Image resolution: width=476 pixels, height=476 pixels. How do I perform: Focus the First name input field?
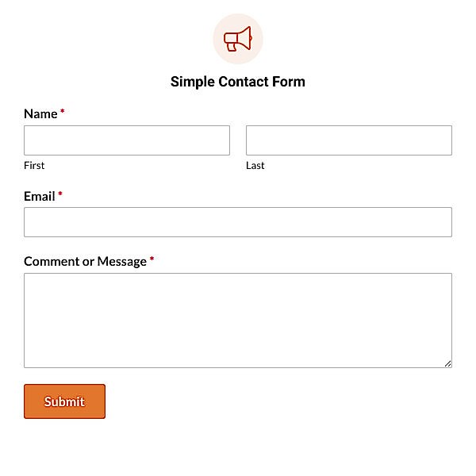[x=127, y=140]
